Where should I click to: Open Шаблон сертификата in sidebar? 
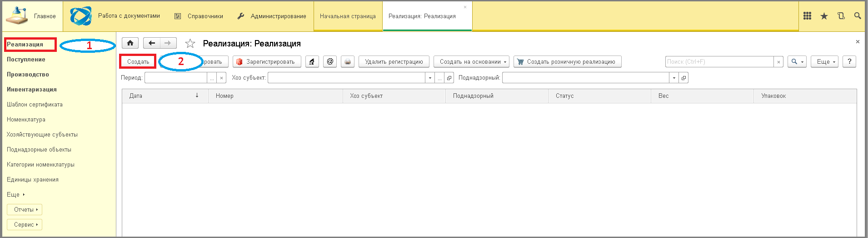tap(35, 105)
